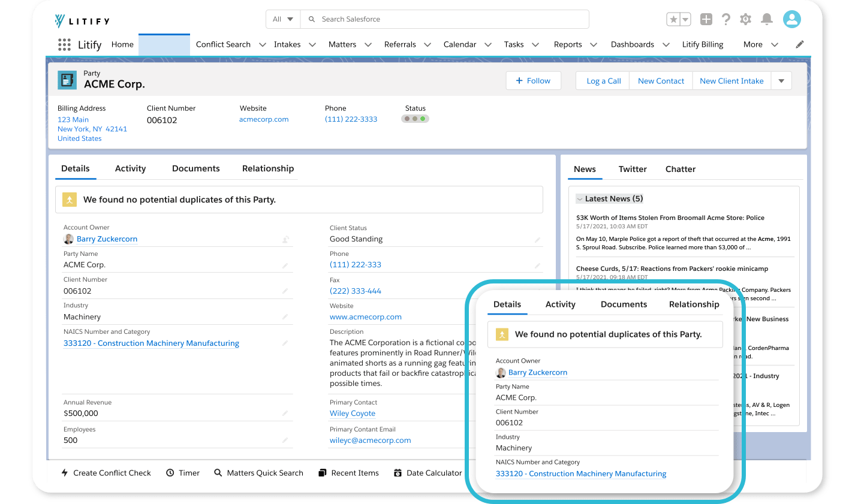Expand the favorites list dropdown arrow
855x504 pixels.
tap(685, 19)
